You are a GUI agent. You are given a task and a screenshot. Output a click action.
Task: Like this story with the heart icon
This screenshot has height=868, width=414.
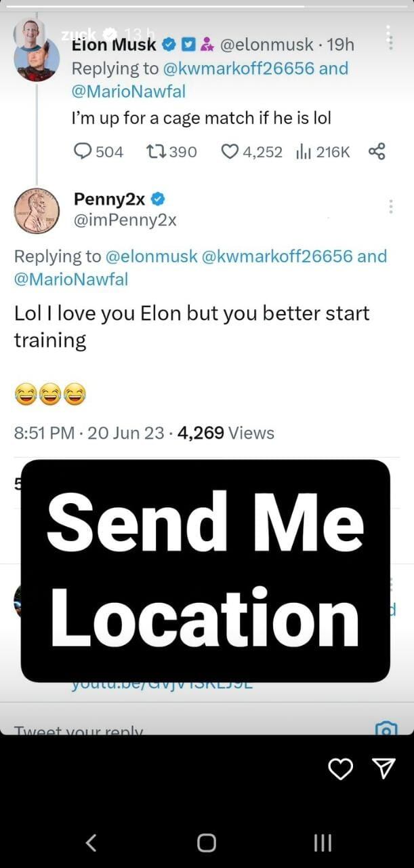click(340, 768)
